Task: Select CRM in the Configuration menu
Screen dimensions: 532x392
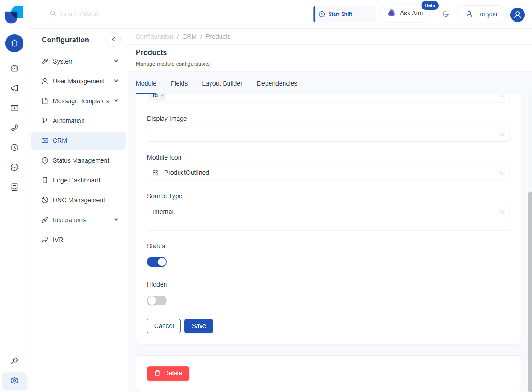Action: coord(79,141)
